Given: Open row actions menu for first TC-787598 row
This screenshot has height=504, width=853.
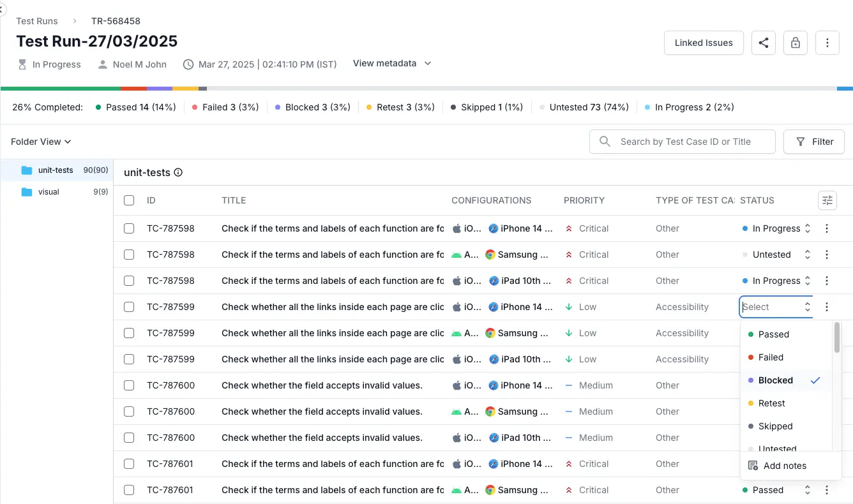Looking at the screenshot, I should point(827,228).
